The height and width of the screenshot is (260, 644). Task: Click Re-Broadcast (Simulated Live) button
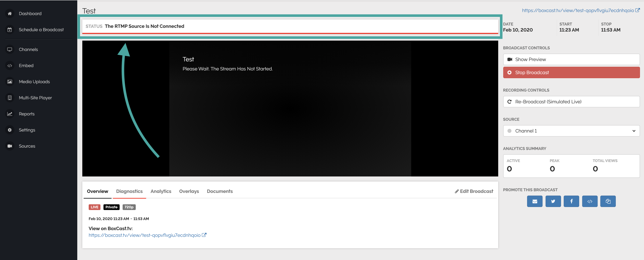click(571, 102)
